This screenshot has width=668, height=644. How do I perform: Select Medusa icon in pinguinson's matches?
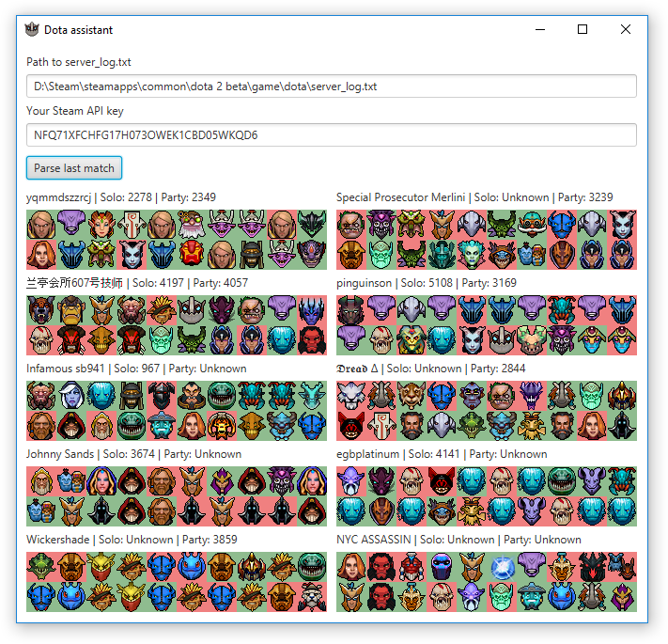(412, 340)
